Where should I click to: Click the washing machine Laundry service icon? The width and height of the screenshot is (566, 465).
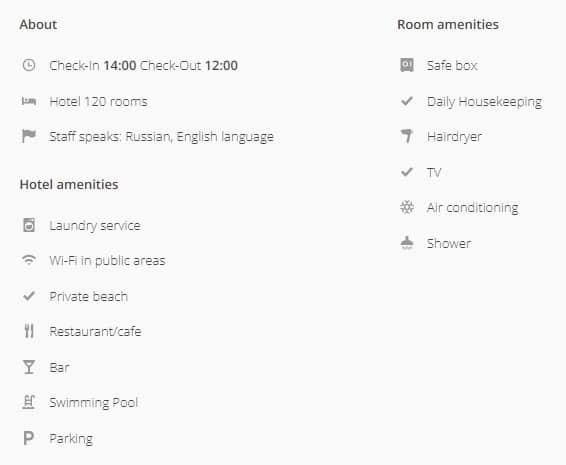click(x=29, y=225)
